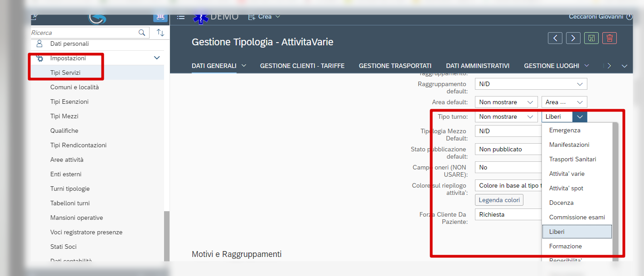Click the Legenda colori button
644x276 pixels.
pos(499,200)
